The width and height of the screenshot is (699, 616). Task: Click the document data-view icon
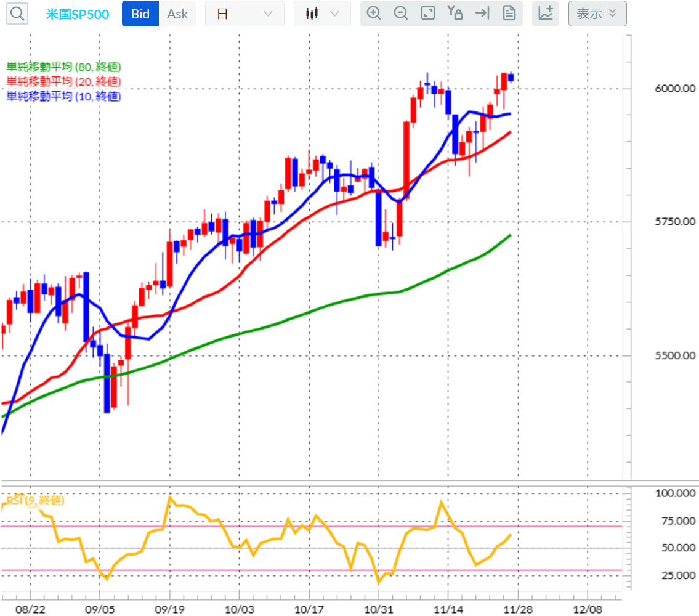[x=509, y=14]
